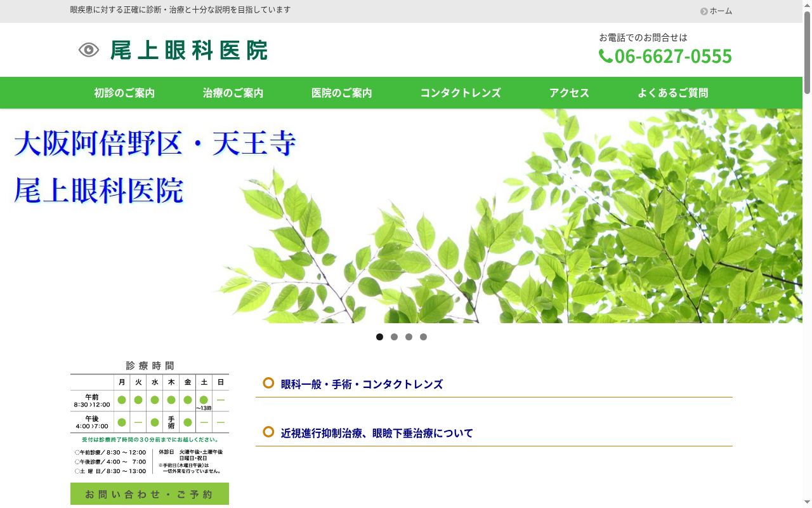812x508 pixels.
Task: Click the tagline 眼疾患に対する正確に診断・治療 text
Action: coord(180,10)
